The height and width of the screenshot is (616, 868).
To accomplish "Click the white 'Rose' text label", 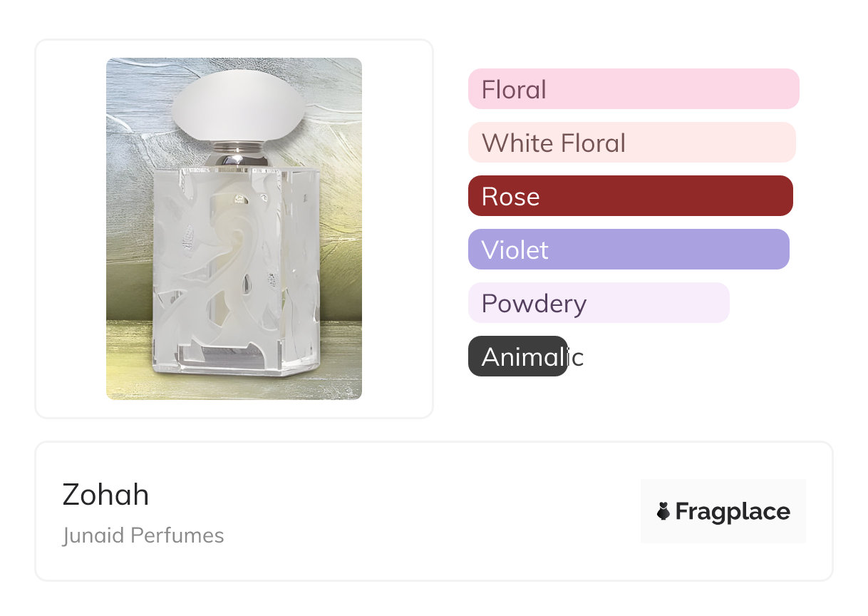I will coord(510,197).
